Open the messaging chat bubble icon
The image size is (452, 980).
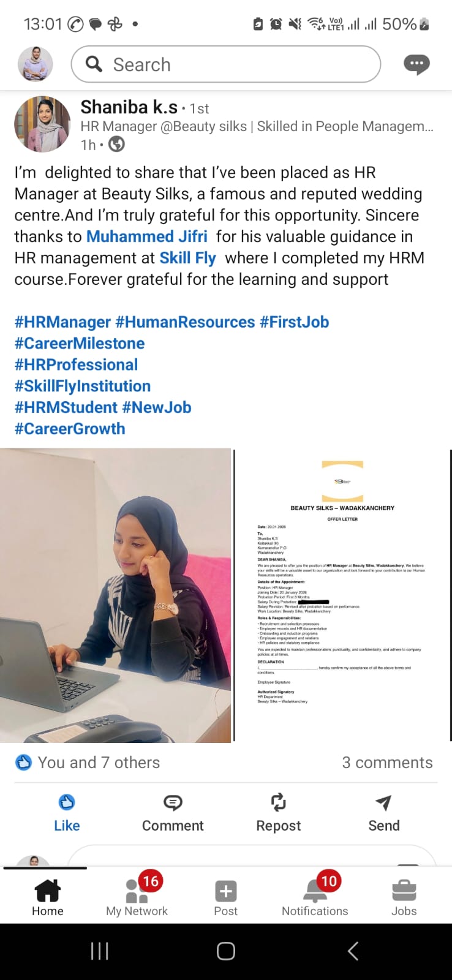coord(416,64)
